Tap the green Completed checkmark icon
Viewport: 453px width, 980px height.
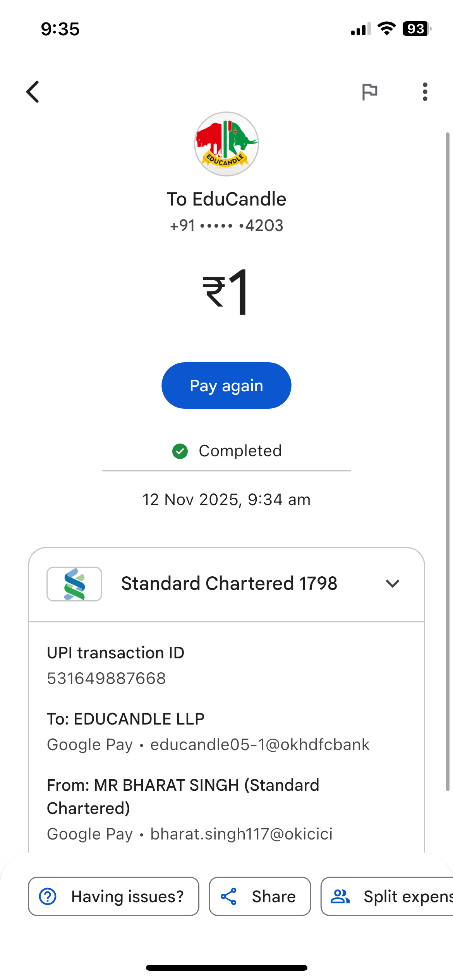[x=180, y=451]
